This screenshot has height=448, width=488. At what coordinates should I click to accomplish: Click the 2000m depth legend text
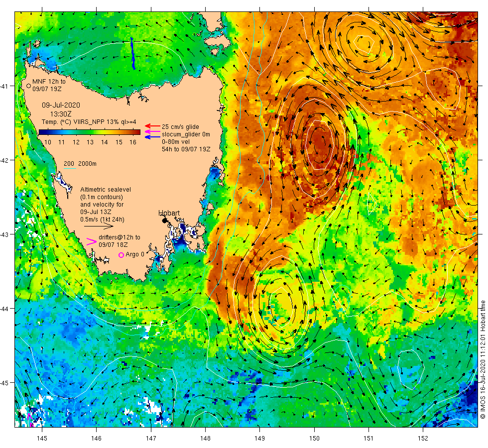pyautogui.click(x=87, y=164)
